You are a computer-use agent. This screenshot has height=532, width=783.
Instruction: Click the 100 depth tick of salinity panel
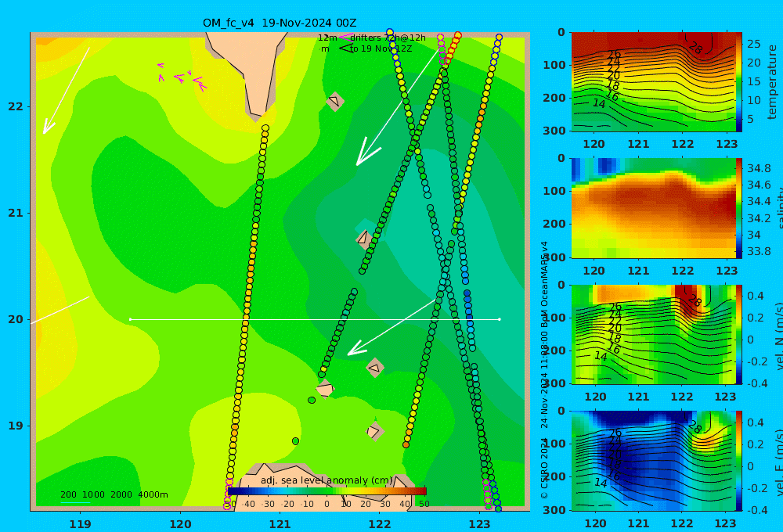click(555, 191)
